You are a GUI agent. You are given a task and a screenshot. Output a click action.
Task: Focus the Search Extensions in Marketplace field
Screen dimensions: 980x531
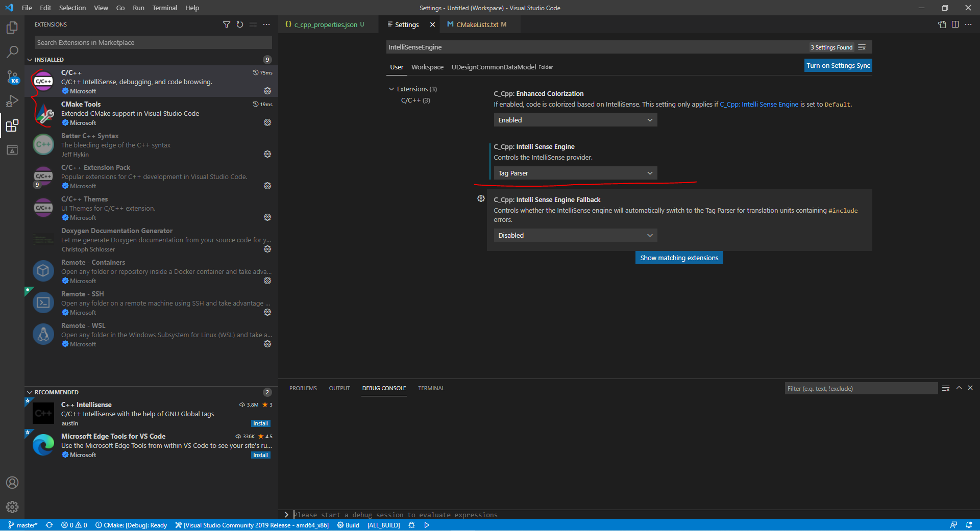[153, 42]
